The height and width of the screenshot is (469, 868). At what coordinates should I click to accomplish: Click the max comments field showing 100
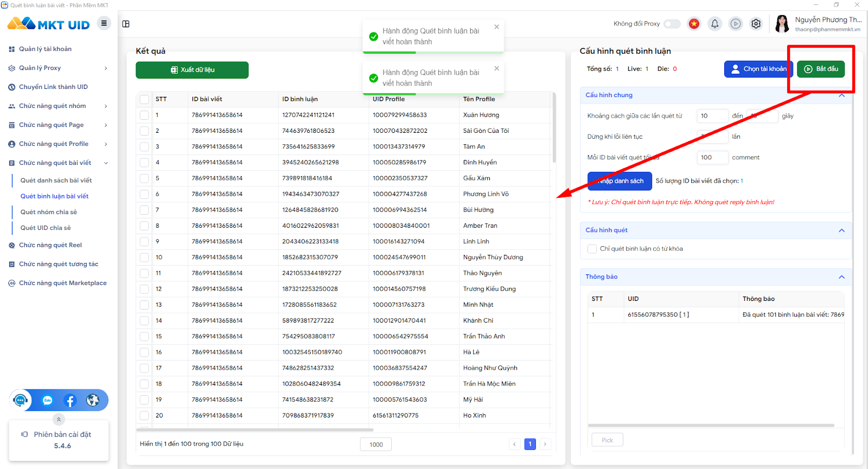click(x=712, y=158)
